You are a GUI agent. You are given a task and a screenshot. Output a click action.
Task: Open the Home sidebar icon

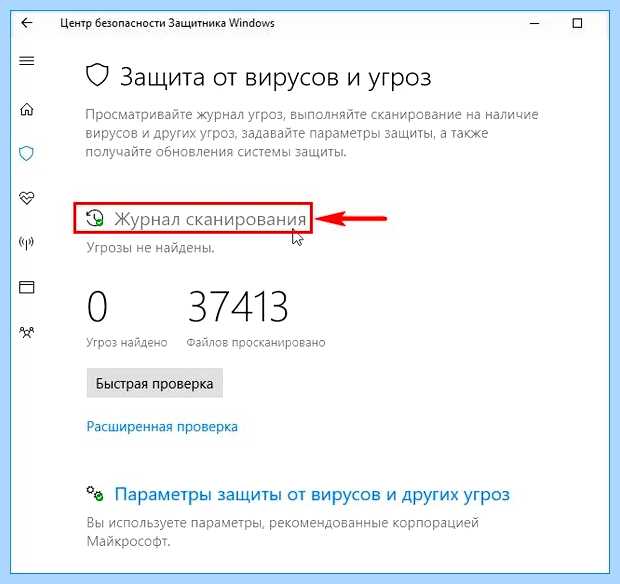point(27,109)
